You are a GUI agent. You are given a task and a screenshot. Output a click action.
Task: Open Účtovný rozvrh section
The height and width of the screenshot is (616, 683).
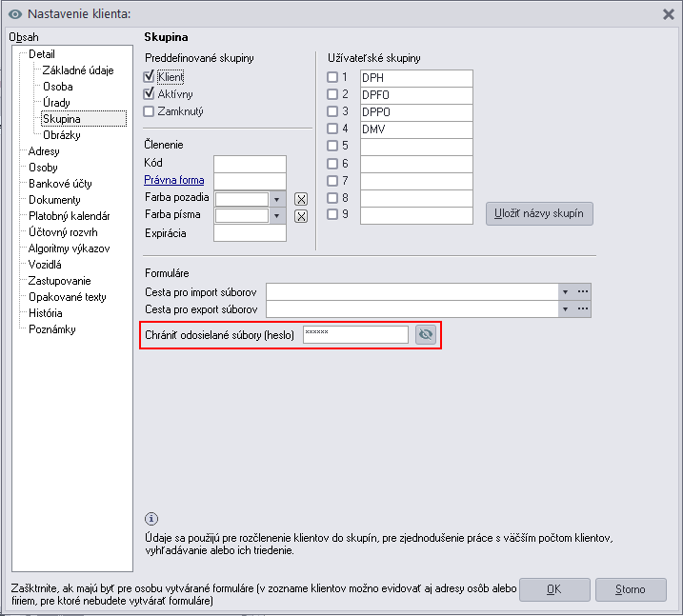click(x=63, y=232)
